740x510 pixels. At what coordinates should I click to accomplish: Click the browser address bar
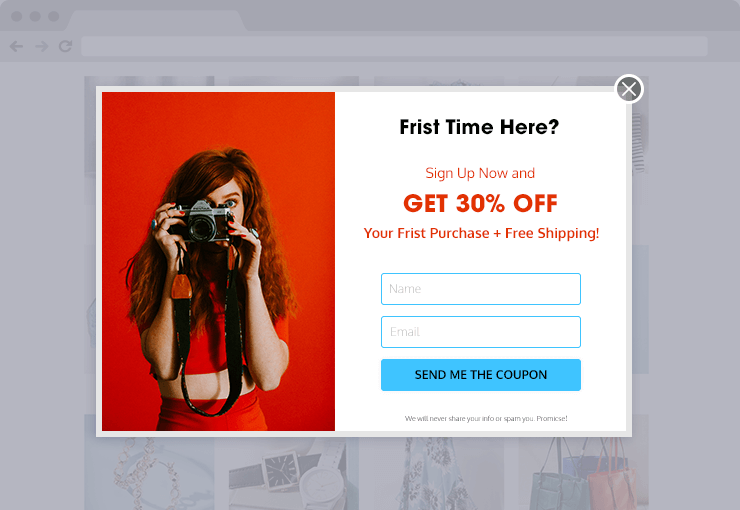pyautogui.click(x=394, y=46)
